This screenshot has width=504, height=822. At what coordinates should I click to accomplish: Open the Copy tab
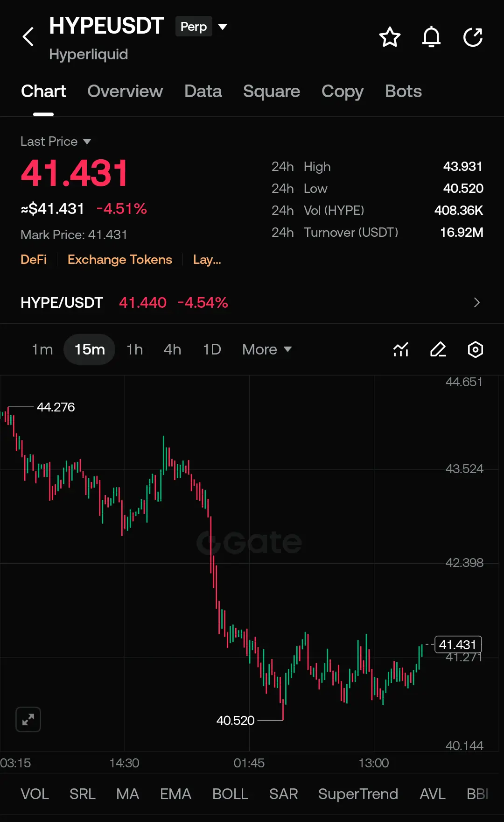(x=343, y=92)
